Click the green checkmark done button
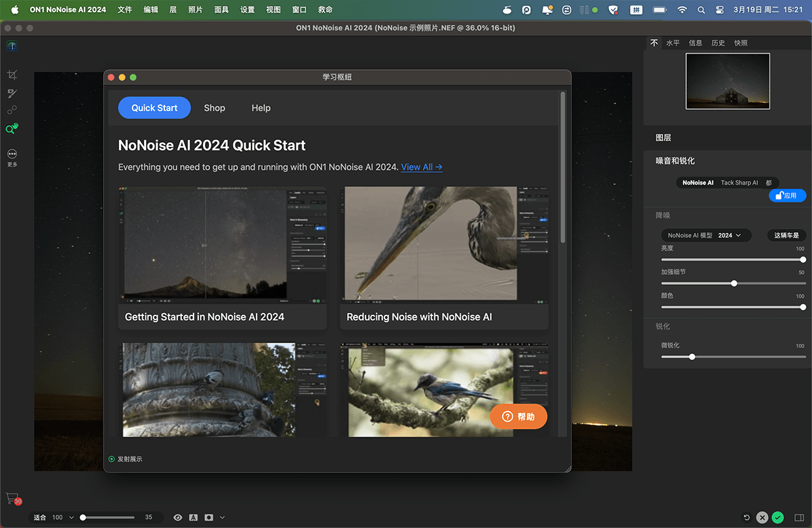Viewport: 812px width, 528px height. tap(778, 517)
